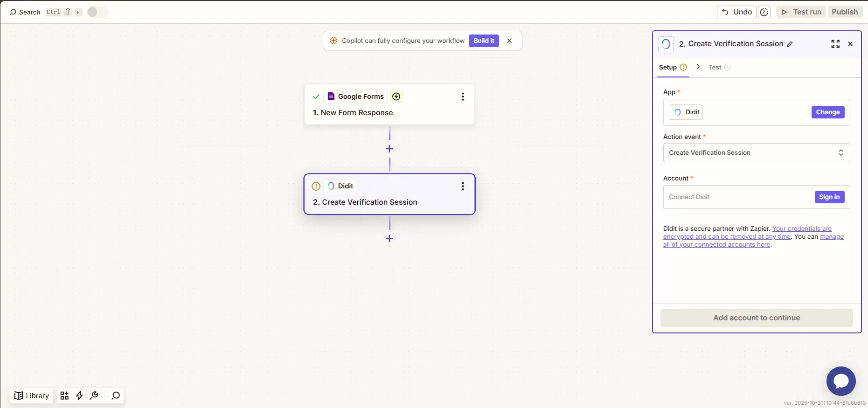Click the Google Forms app icon
This screenshot has width=868, height=408.
pos(331,97)
